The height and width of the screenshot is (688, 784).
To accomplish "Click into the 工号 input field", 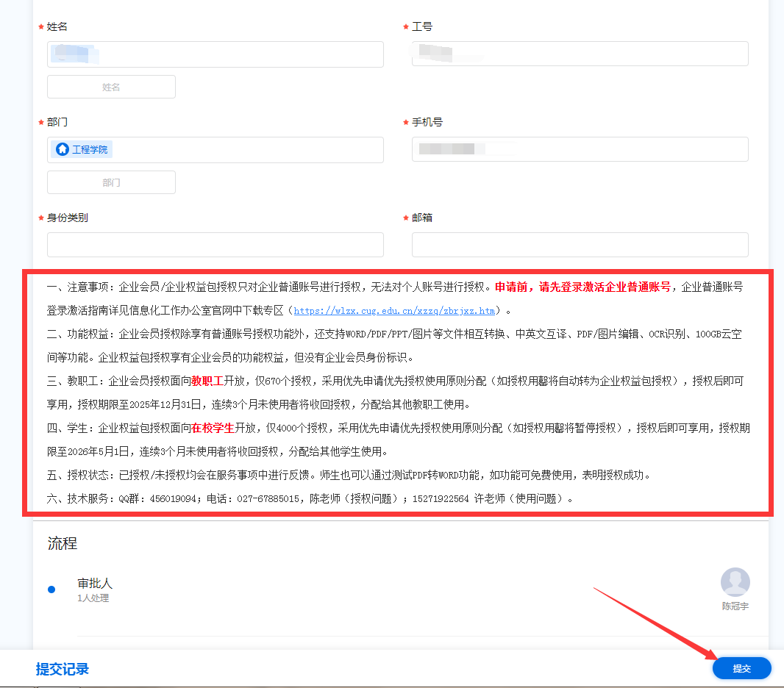I will 580,54.
